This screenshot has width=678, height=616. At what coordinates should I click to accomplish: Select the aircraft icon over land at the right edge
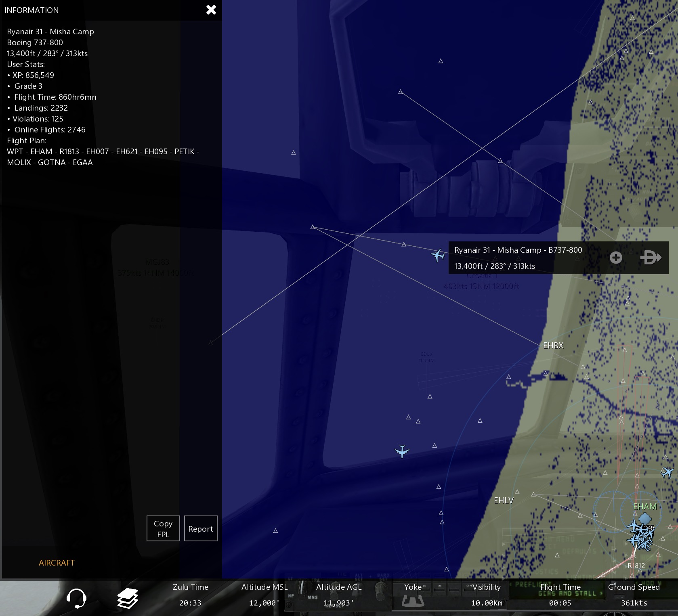pyautogui.click(x=667, y=472)
